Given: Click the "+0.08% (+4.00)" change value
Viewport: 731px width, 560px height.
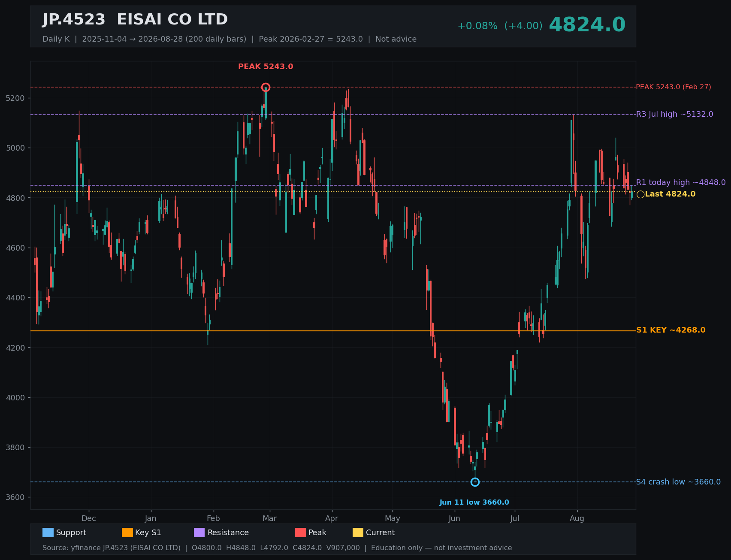Looking at the screenshot, I should click(500, 26).
